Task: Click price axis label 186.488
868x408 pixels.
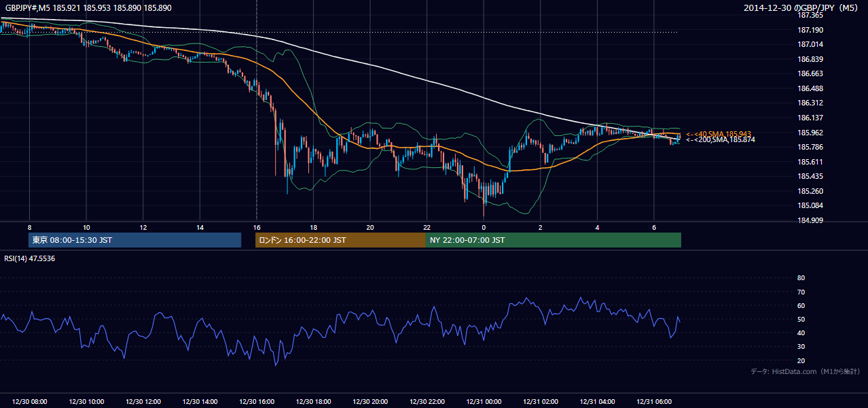Action: click(810, 88)
